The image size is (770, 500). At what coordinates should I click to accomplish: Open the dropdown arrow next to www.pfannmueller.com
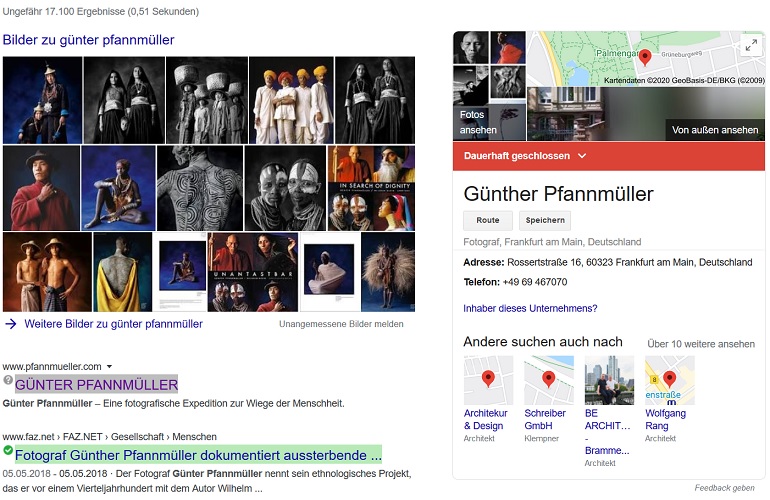point(110,366)
